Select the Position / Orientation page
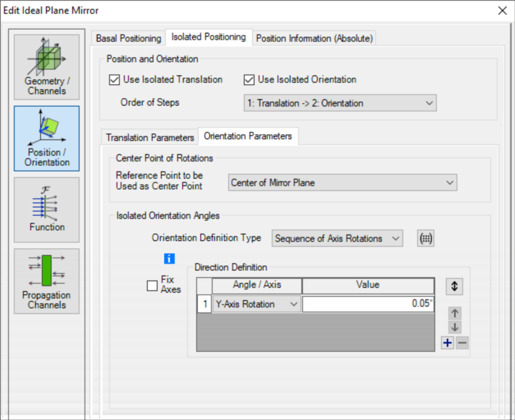The image size is (515, 420). pos(47,138)
